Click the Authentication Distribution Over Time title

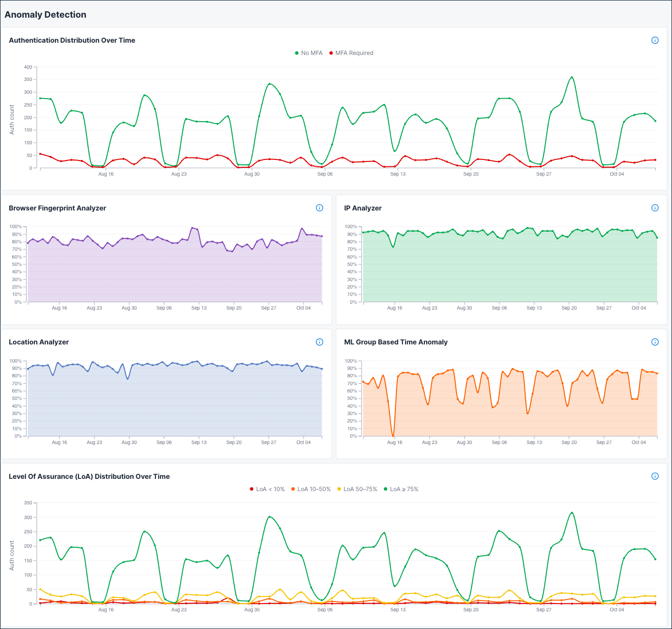point(72,40)
